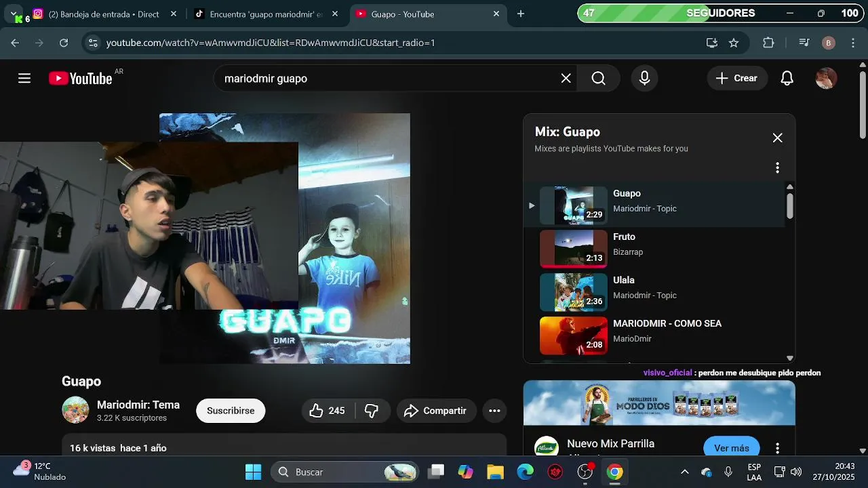Open volume control speaker icon
868x488 pixels.
[796, 472]
